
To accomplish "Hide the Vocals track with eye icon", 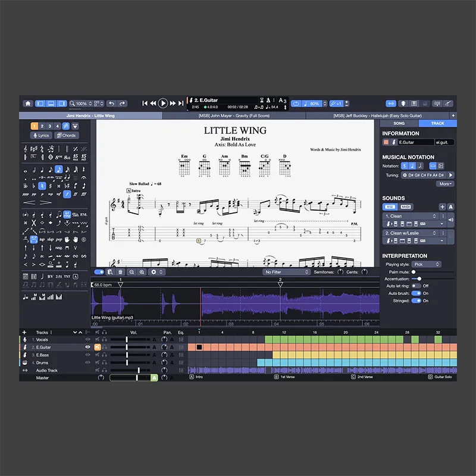I will tap(87, 339).
